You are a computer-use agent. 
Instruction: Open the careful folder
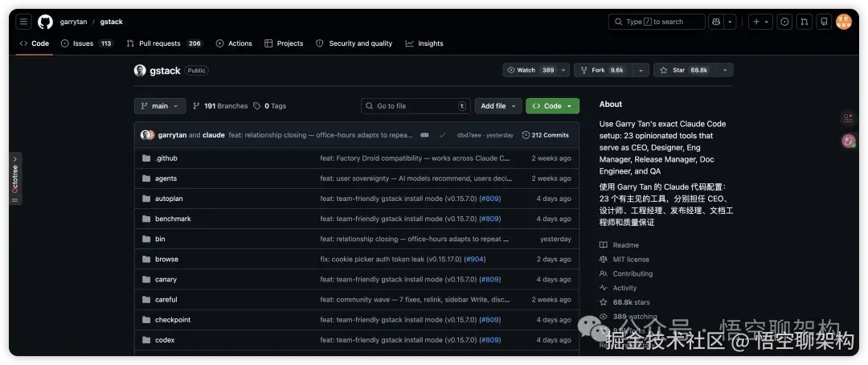[166, 300]
